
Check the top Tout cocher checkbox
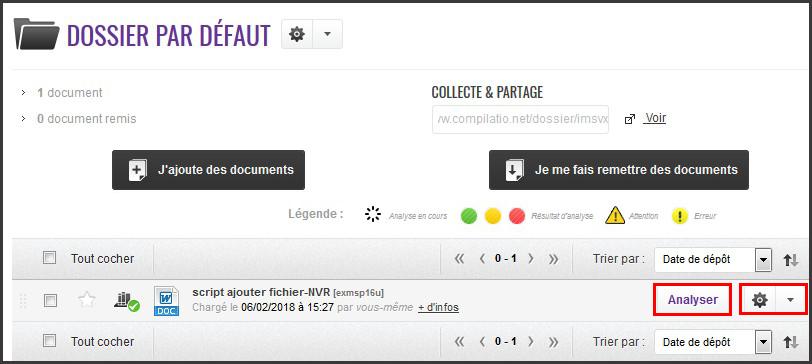point(50,258)
